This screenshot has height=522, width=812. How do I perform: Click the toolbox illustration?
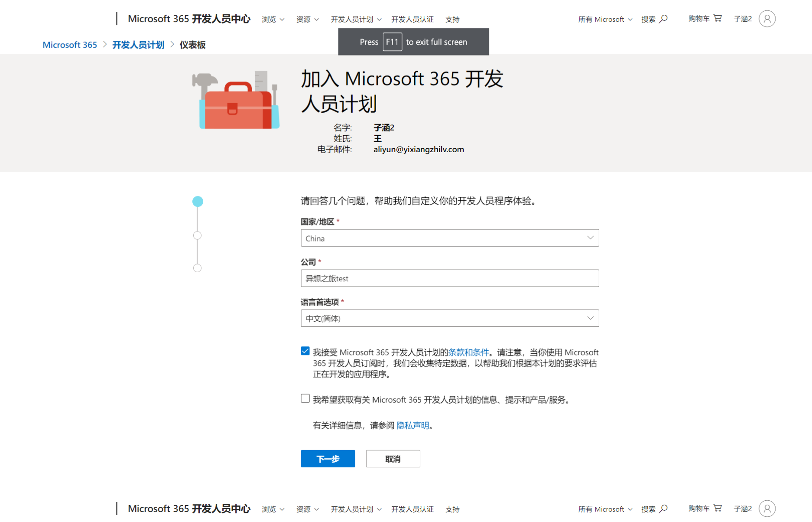[x=236, y=100]
